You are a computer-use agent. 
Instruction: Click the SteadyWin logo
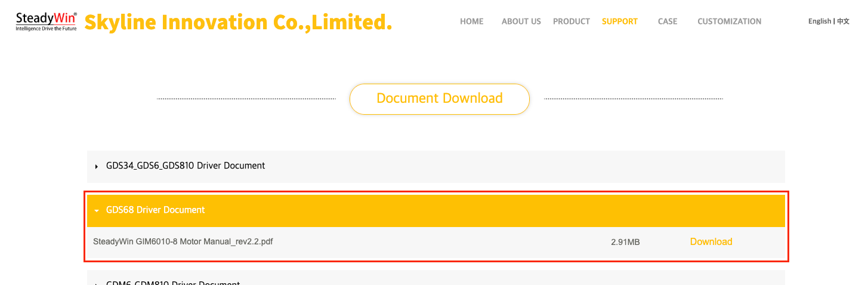pyautogui.click(x=46, y=21)
